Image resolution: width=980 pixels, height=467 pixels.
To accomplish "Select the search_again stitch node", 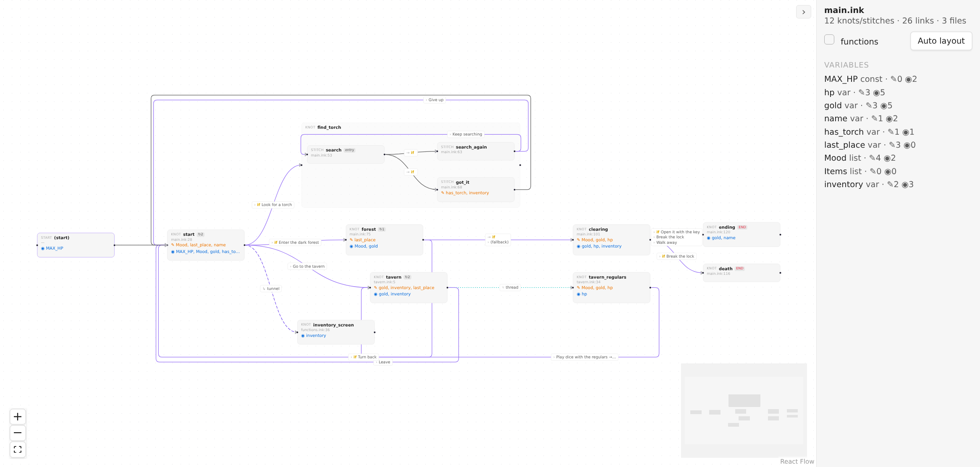I will pos(476,151).
